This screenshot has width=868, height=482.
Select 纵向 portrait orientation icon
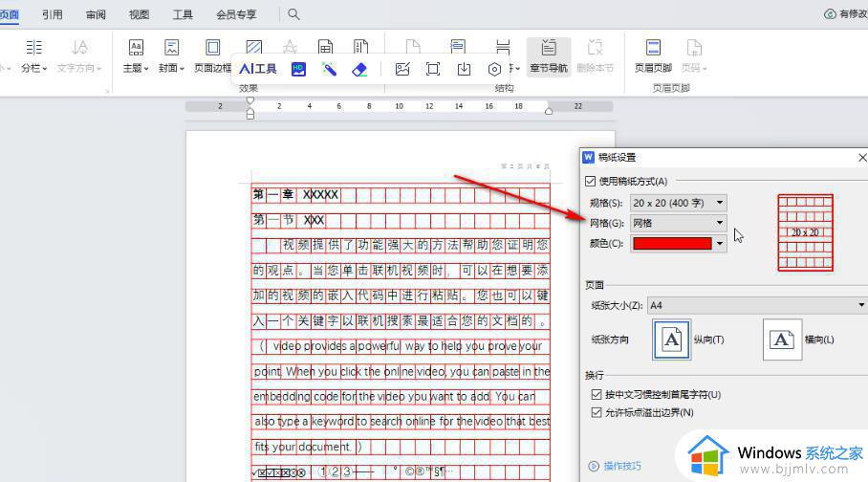click(x=671, y=340)
